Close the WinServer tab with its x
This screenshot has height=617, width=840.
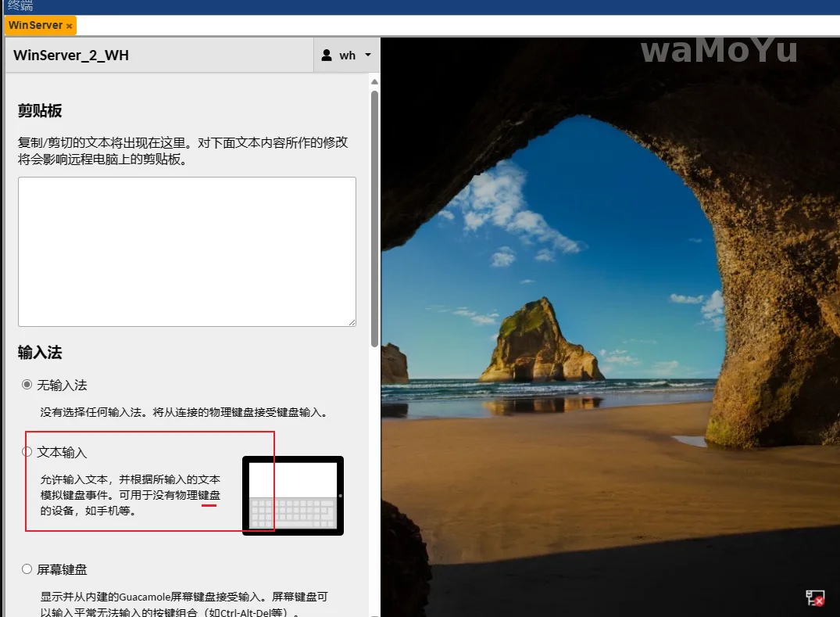70,26
